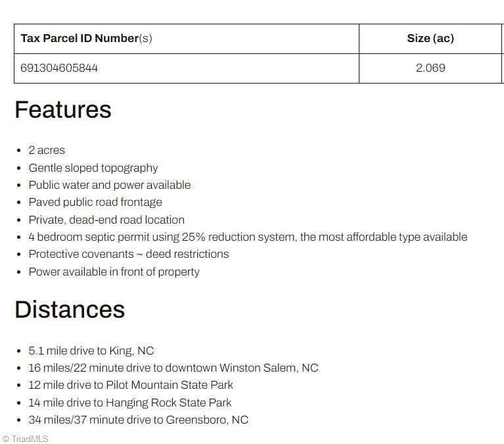Select the 2.069 acreage value cell
This screenshot has height=444, width=504.
pyautogui.click(x=430, y=68)
